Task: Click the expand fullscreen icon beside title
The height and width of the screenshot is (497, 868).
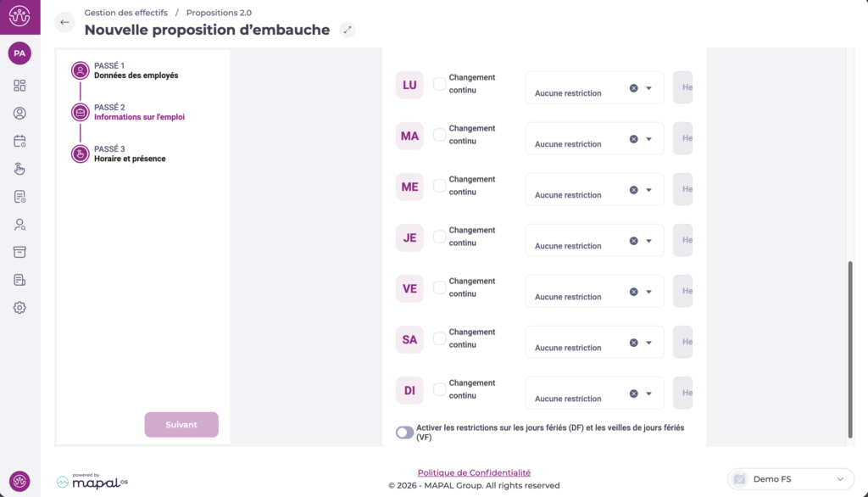Action: coord(347,30)
